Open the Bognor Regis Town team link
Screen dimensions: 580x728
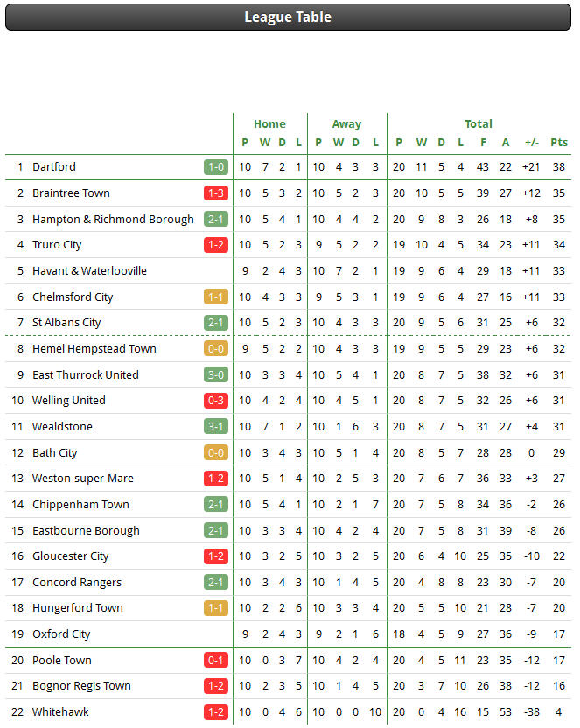coord(81,686)
